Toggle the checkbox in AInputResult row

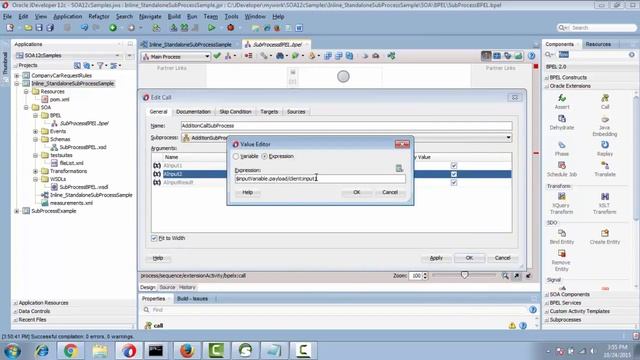click(x=454, y=182)
